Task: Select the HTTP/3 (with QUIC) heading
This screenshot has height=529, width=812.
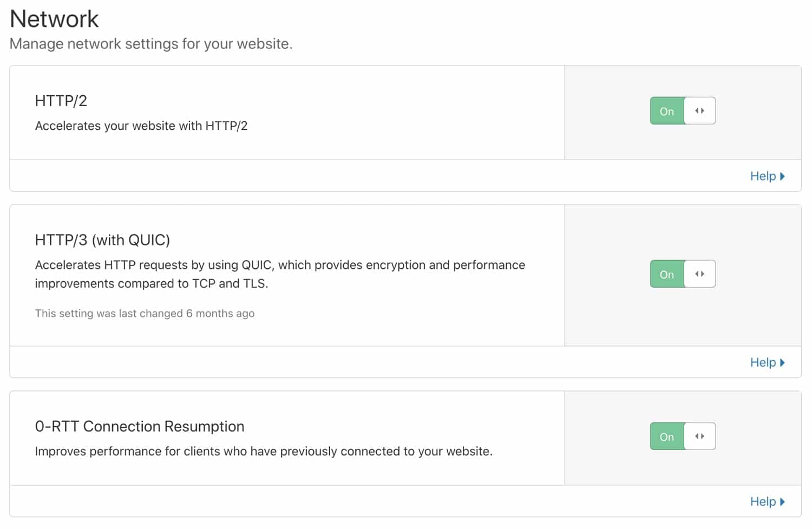Action: point(102,239)
